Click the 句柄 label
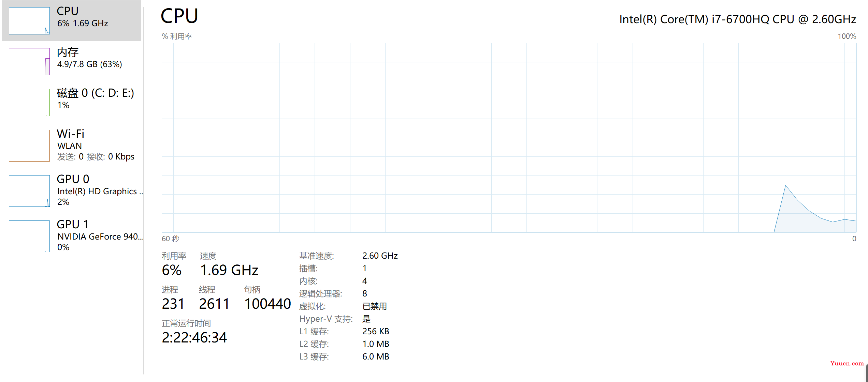This screenshot has height=382, width=868. pos(252,290)
